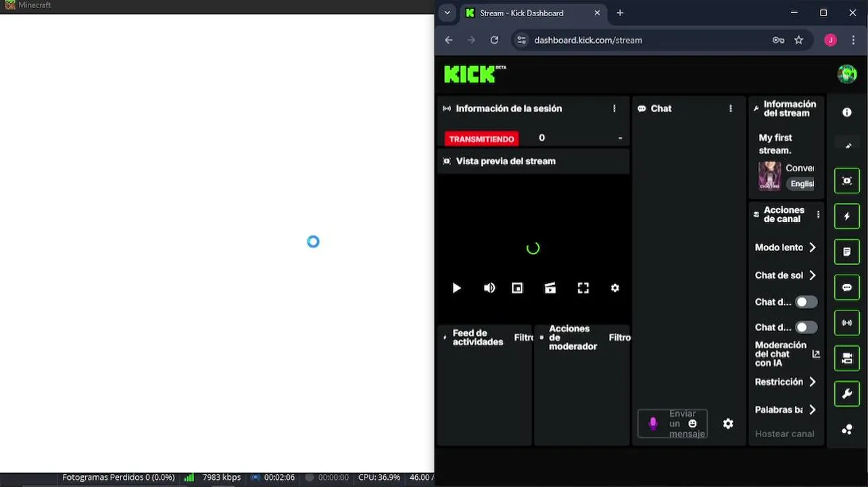Open the Chrome three-dot menu
This screenshot has width=868, height=487.
(x=853, y=40)
